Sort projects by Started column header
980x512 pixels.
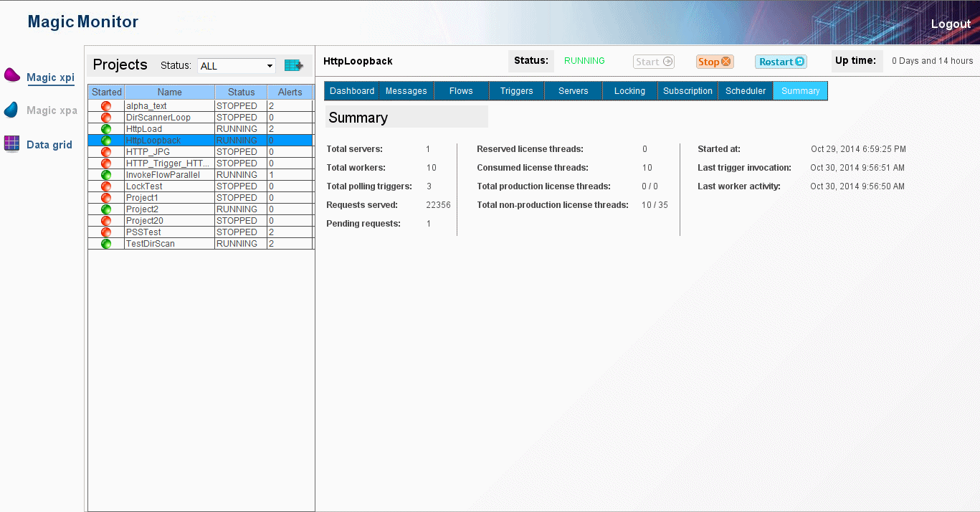point(107,92)
